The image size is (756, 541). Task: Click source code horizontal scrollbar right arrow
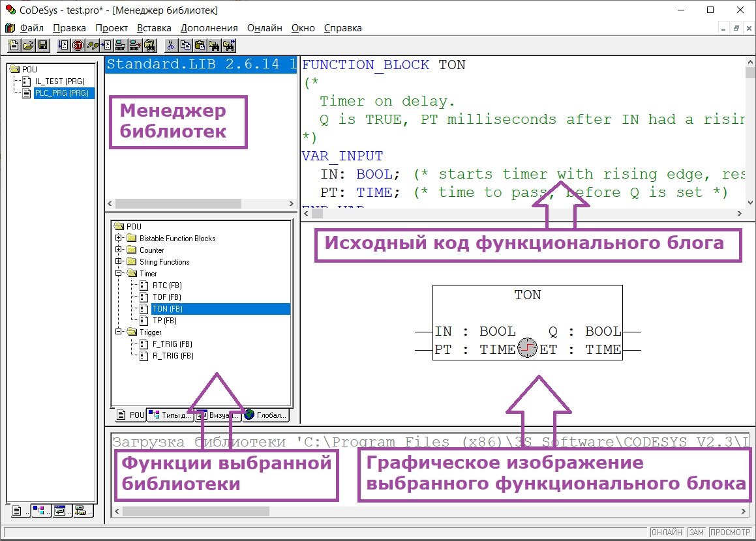coord(740,213)
